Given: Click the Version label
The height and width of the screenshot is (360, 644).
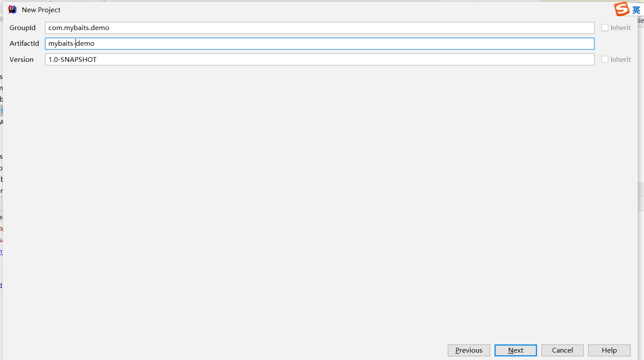Looking at the screenshot, I should (x=21, y=60).
